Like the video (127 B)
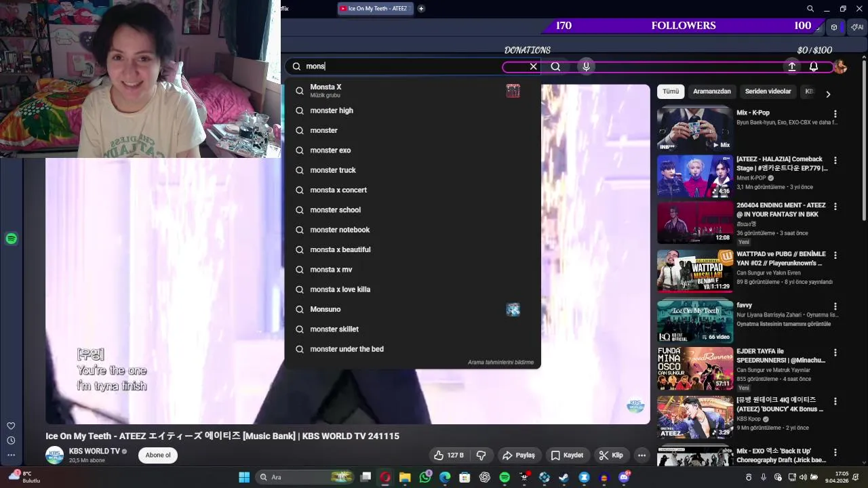The image size is (868, 488). (x=449, y=455)
